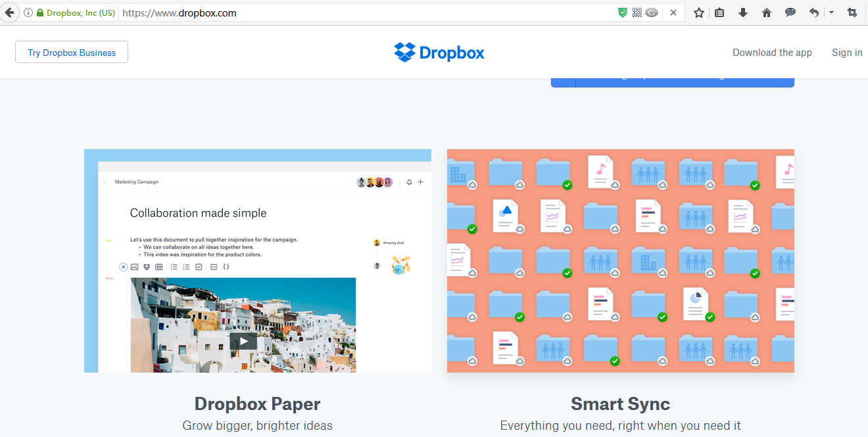Show bookmarks list icon
868x437 pixels.
[719, 12]
